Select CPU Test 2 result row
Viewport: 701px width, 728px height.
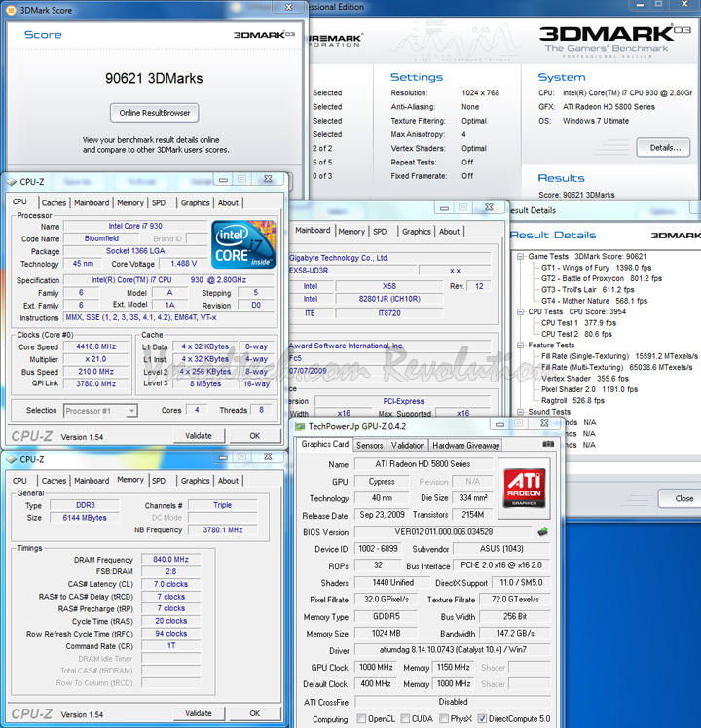tap(576, 334)
